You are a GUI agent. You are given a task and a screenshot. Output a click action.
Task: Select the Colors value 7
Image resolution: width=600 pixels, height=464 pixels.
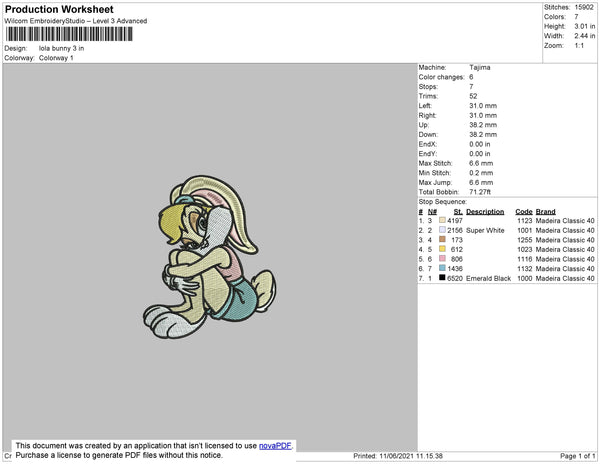point(576,17)
